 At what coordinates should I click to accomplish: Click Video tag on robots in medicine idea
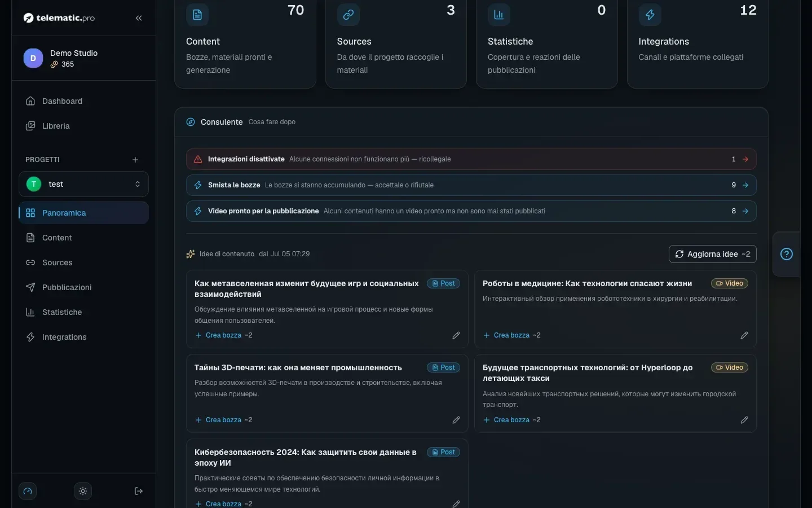(730, 283)
